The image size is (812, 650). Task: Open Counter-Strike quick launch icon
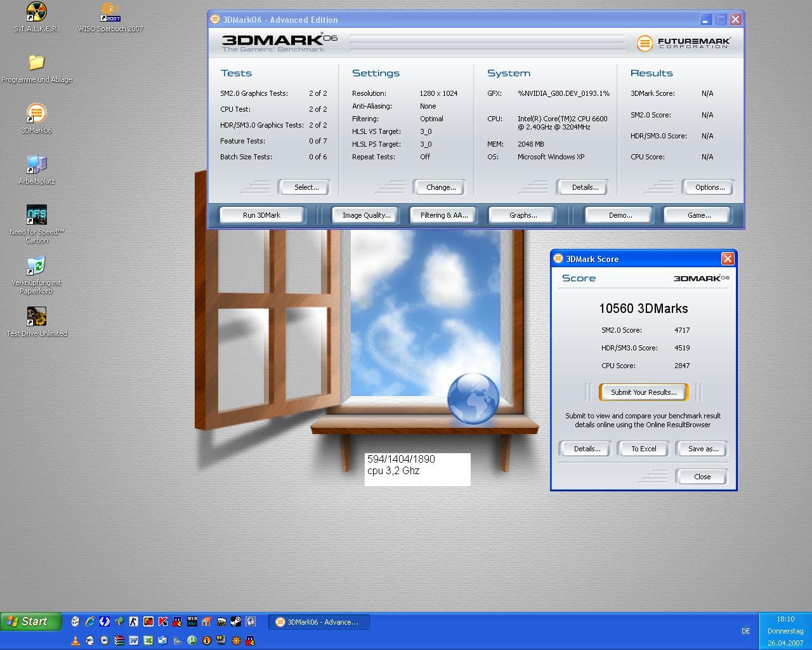pos(133,621)
